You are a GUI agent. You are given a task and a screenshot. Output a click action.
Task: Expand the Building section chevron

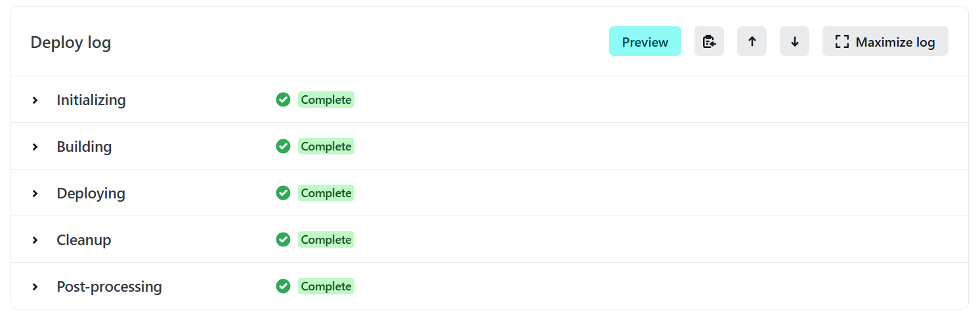35,147
